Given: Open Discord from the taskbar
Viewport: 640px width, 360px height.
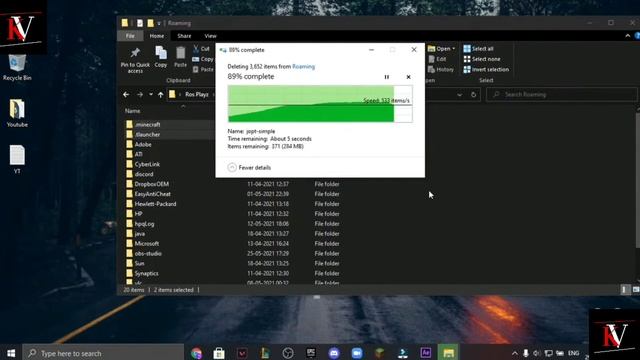Looking at the screenshot, I should coord(334,353).
